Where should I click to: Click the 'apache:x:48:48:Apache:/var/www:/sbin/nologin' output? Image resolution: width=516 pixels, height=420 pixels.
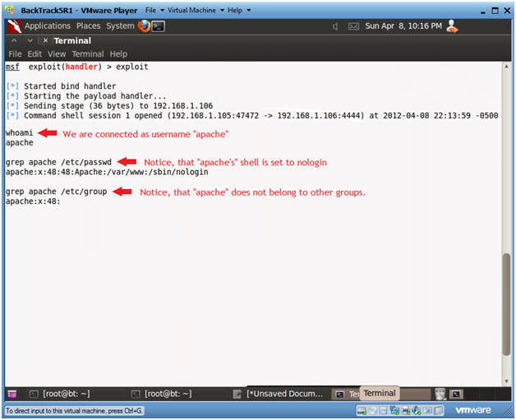click(x=107, y=172)
